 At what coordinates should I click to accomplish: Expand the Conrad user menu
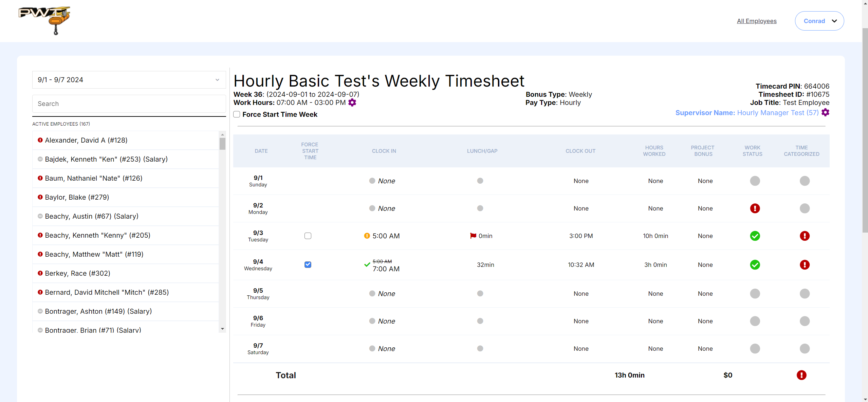(x=819, y=21)
